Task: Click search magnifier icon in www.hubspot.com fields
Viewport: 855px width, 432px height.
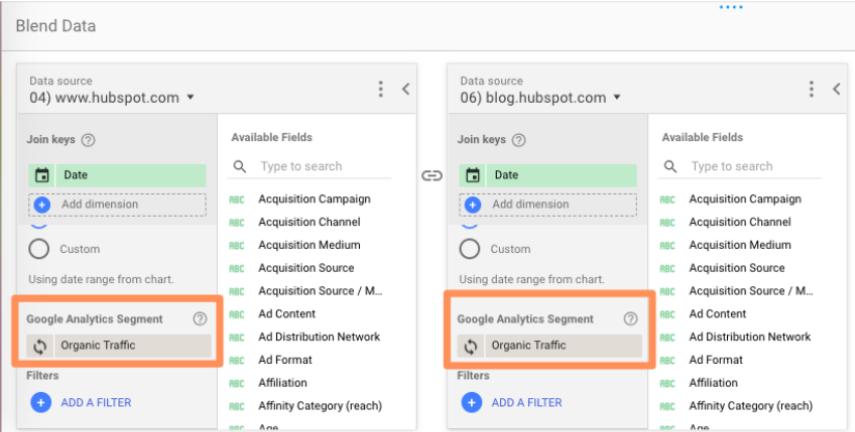Action: [239, 166]
